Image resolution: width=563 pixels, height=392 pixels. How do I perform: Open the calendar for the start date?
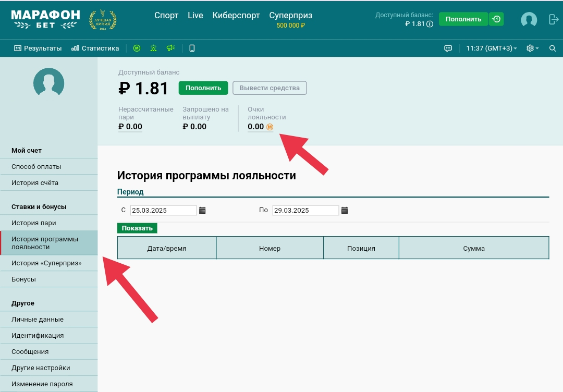point(202,211)
